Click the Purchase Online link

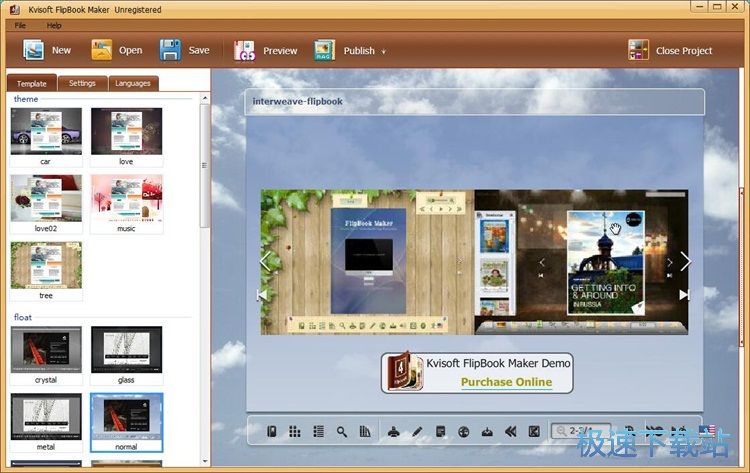pos(506,382)
